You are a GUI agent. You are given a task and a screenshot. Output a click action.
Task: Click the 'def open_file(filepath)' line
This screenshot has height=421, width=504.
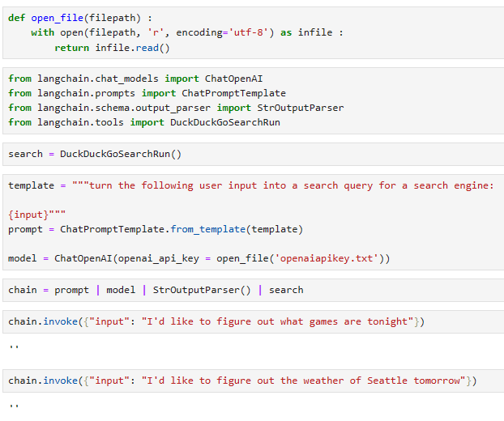click(x=80, y=18)
